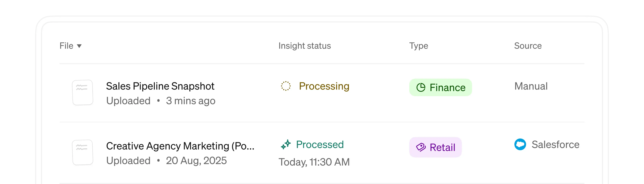The width and height of the screenshot is (644, 184).
Task: Sort by the File column header
Action: pyautogui.click(x=66, y=46)
